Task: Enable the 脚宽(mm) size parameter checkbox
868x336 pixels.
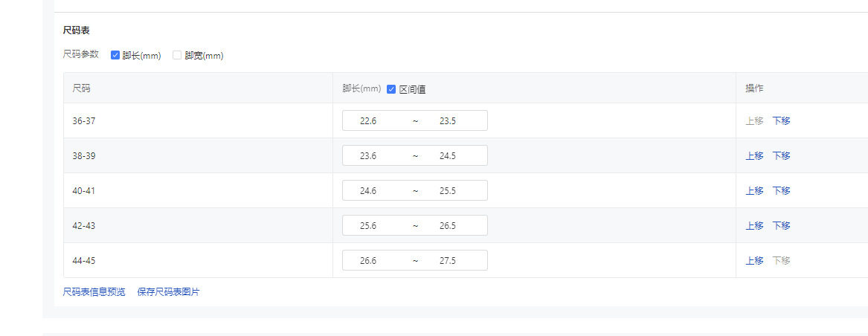Action: click(x=177, y=55)
